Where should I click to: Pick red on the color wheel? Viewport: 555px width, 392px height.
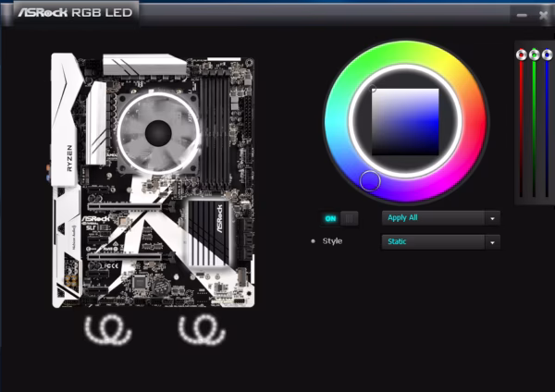tap(475, 122)
